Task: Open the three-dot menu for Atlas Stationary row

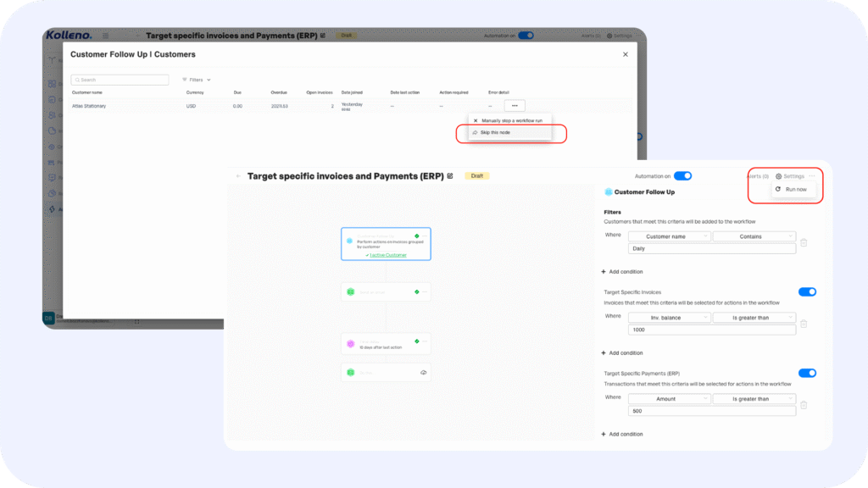Action: click(515, 106)
